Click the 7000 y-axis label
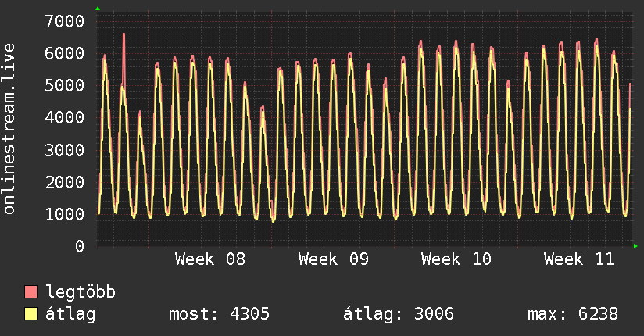The height and width of the screenshot is (336, 644). (x=64, y=21)
